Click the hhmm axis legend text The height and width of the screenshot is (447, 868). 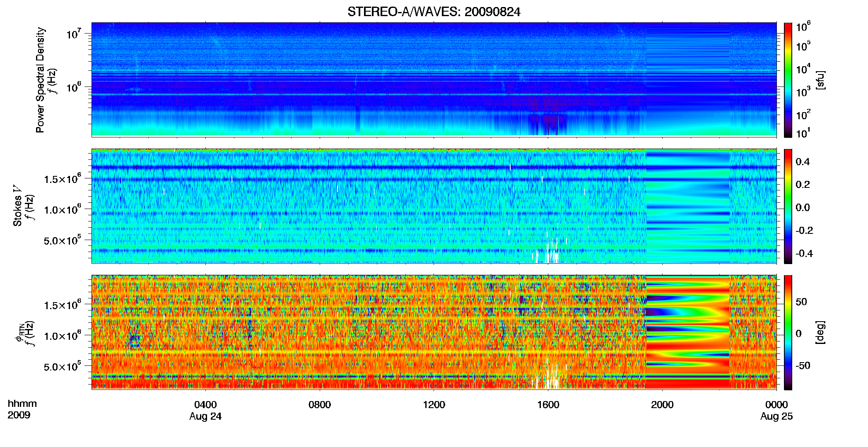tap(22, 404)
